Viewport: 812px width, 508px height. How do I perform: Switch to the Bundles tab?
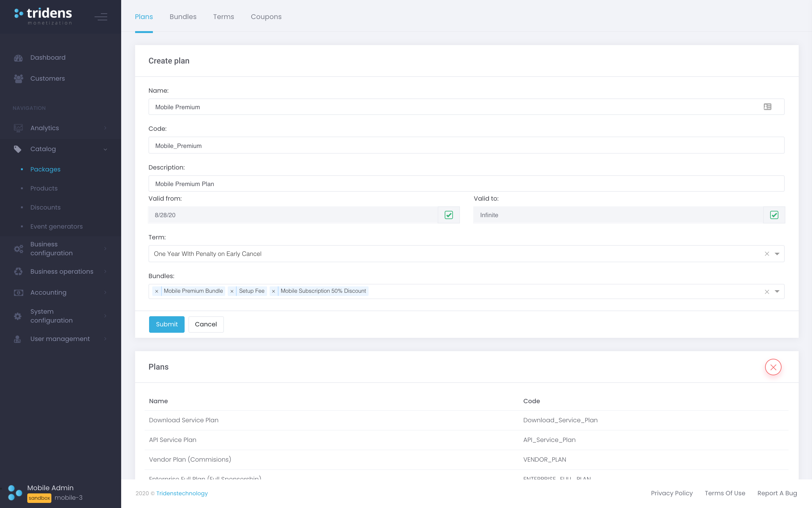pos(183,17)
